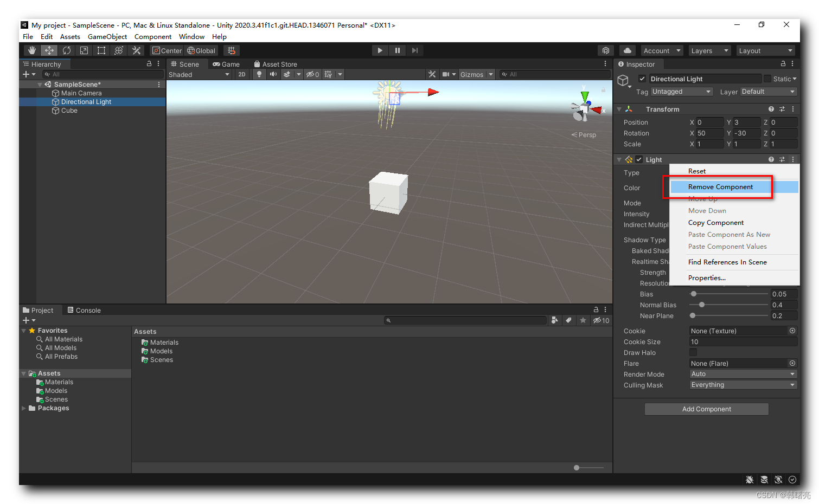Select the Cube in the Hierarchy
The height and width of the screenshot is (504, 819).
(69, 111)
